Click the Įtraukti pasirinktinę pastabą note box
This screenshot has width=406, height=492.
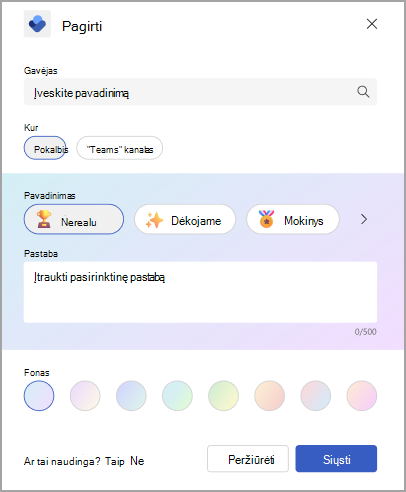point(200,292)
